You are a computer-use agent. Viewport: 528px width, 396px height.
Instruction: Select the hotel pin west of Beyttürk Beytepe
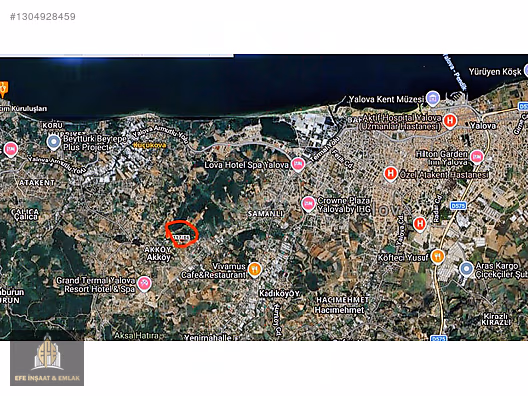(x=10, y=150)
